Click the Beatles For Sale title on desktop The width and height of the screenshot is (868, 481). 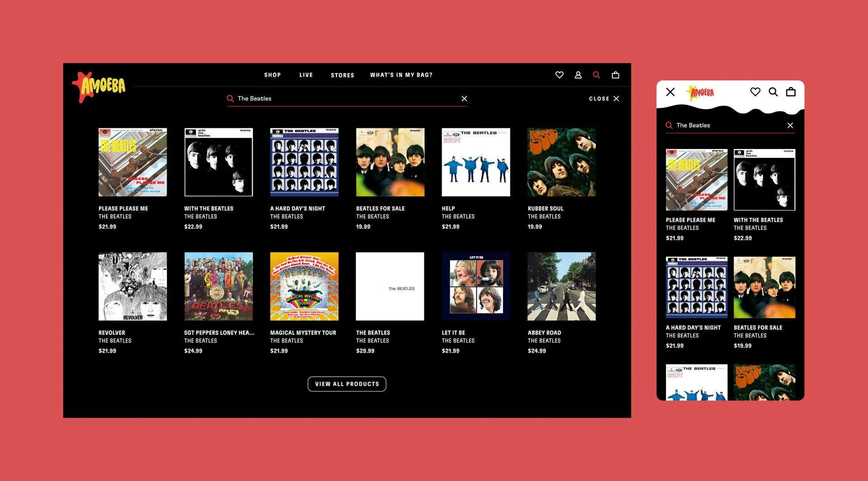point(380,209)
